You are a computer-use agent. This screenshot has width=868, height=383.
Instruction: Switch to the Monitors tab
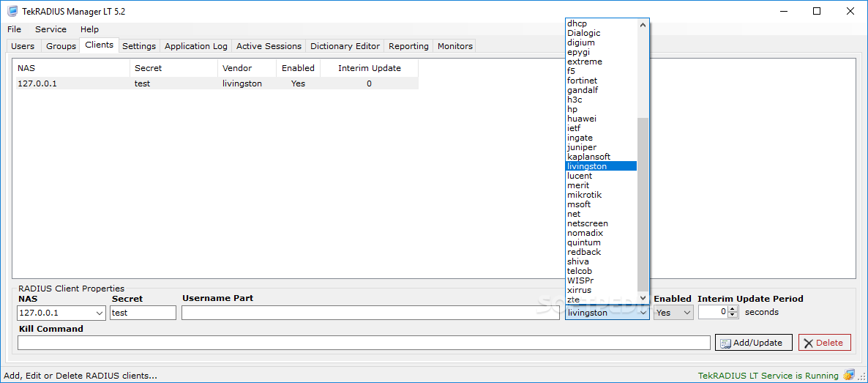click(x=455, y=47)
